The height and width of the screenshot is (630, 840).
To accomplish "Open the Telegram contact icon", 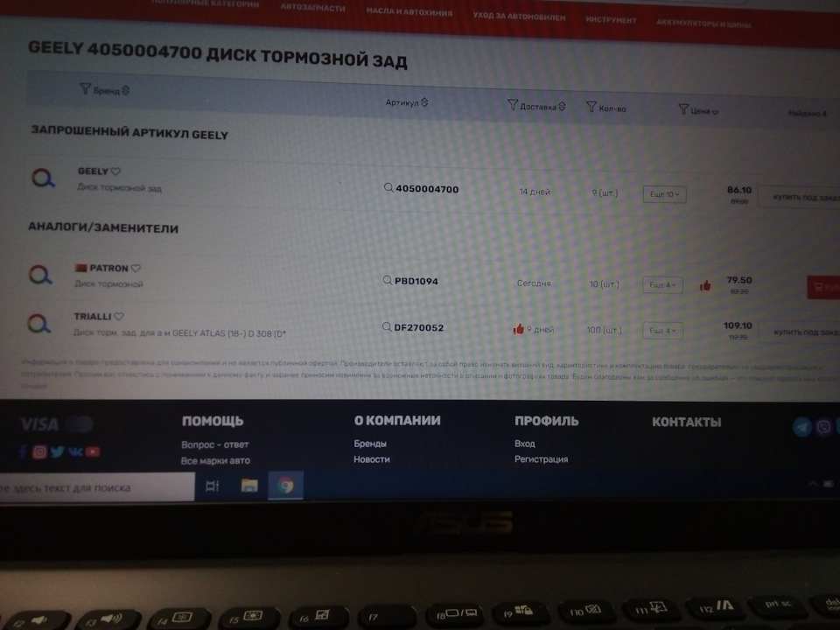I will point(801,427).
